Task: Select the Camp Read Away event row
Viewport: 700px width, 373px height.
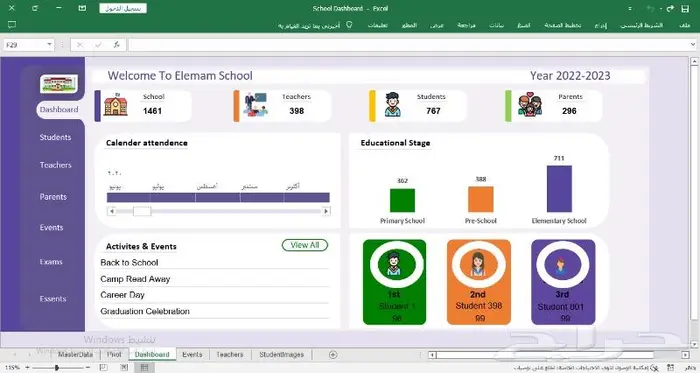Action: 214,279
